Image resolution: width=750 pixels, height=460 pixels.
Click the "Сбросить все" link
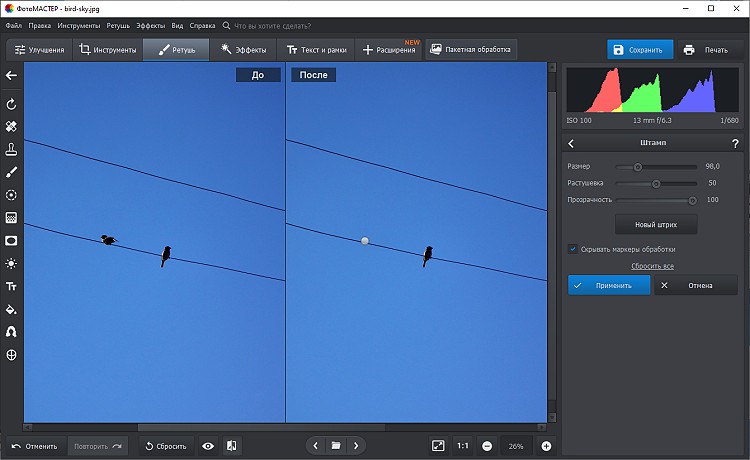[652, 266]
